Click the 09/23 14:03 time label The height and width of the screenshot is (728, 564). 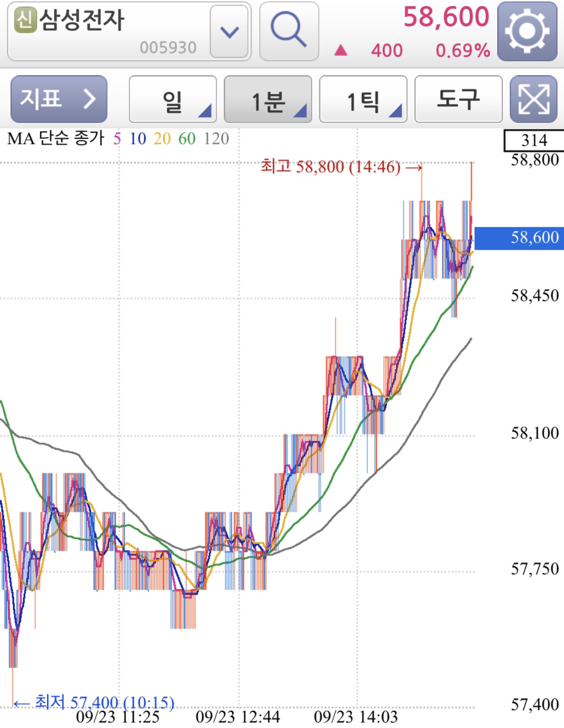coord(356,717)
